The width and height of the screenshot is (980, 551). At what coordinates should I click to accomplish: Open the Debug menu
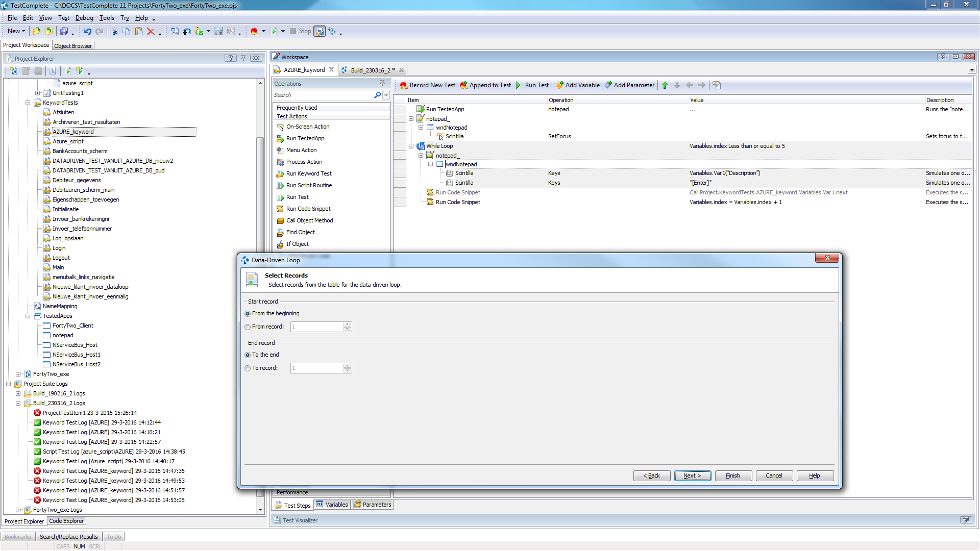tap(84, 18)
